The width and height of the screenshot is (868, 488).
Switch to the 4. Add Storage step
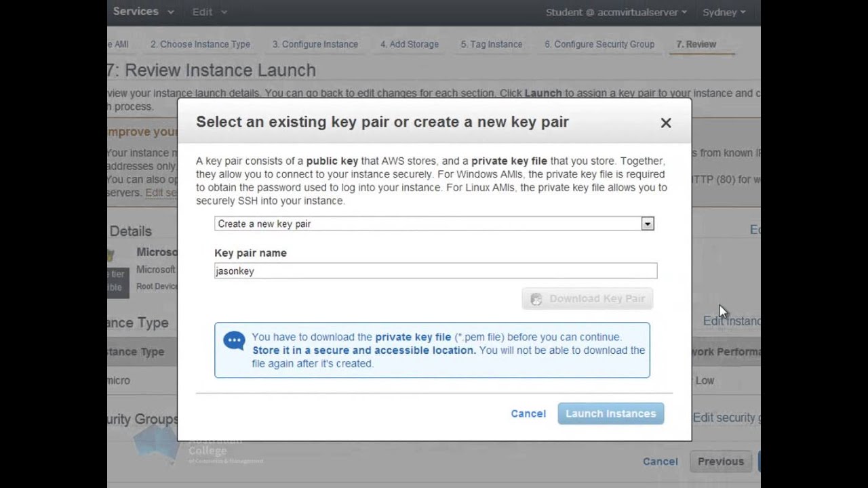410,44
